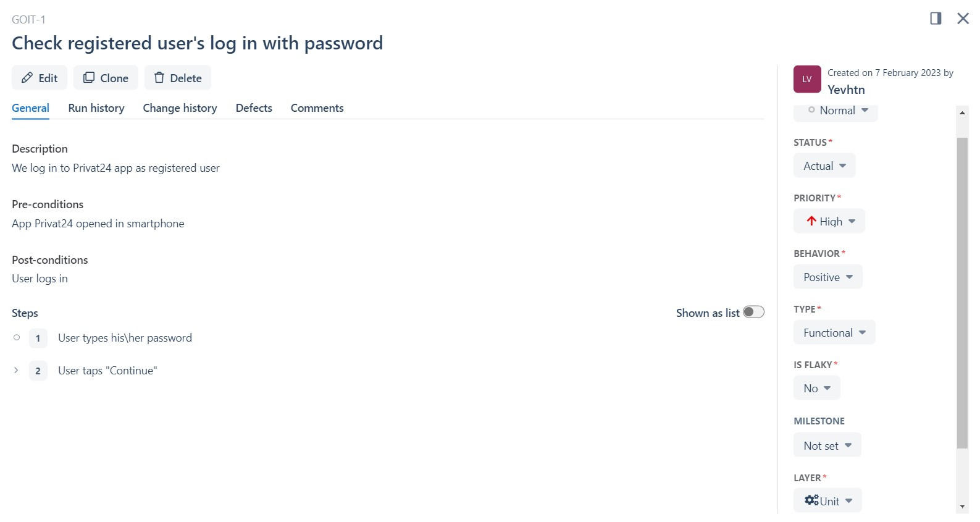Toggle the Shown as list switch

pos(753,312)
